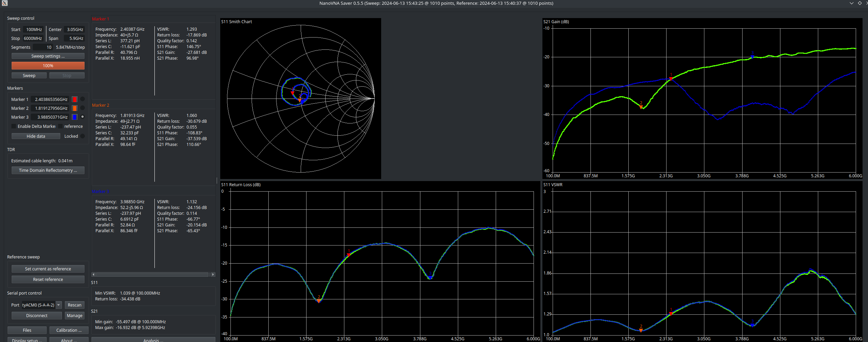868x342 pixels.
Task: Edit the Stop frequency field
Action: tap(33, 38)
